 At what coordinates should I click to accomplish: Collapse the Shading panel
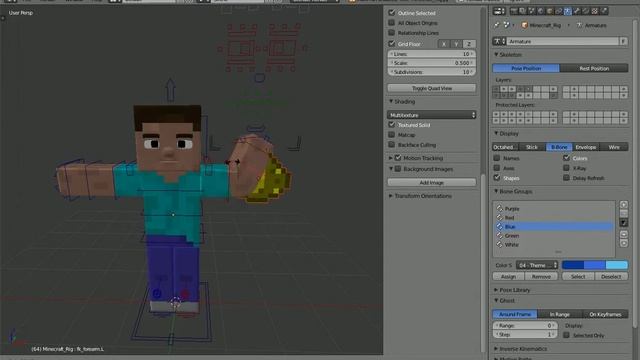coord(391,101)
